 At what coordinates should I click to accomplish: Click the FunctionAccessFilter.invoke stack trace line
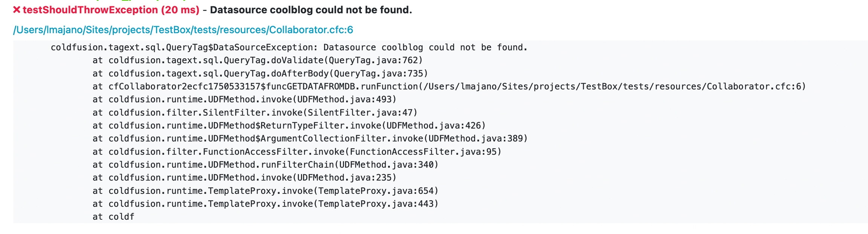pos(297,152)
